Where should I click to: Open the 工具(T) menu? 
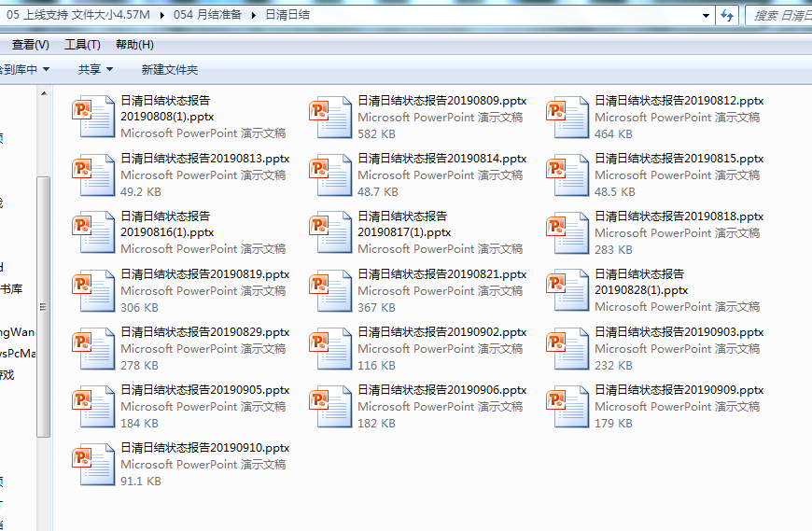pyautogui.click(x=82, y=45)
